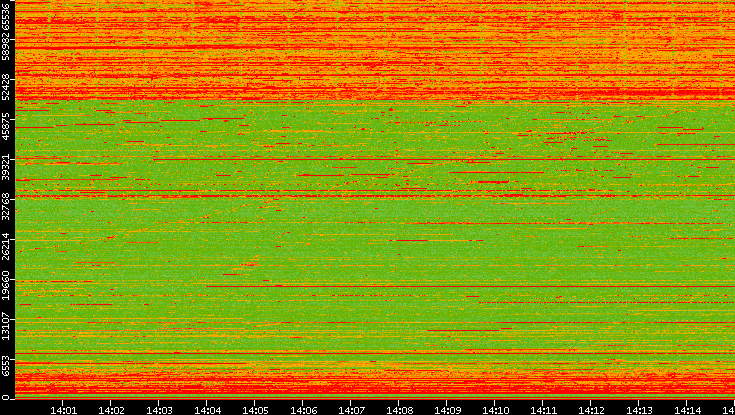Click the 14:09 time axis label
This screenshot has height=415, width=735.
tap(447, 408)
